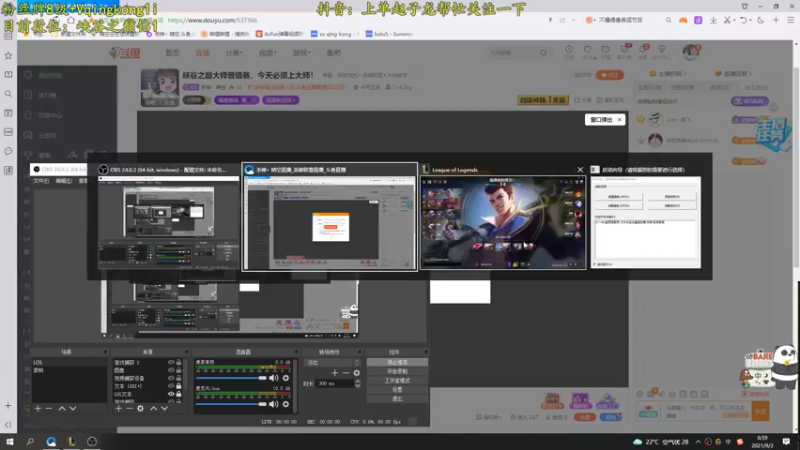Click Douyu search magnifier icon
Screen dimensions: 800x450
(x=543, y=53)
